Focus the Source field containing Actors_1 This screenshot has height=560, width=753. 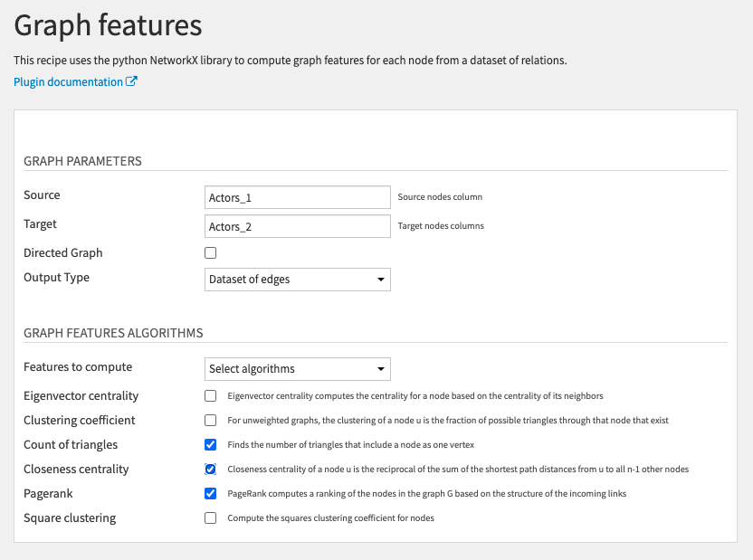298,197
